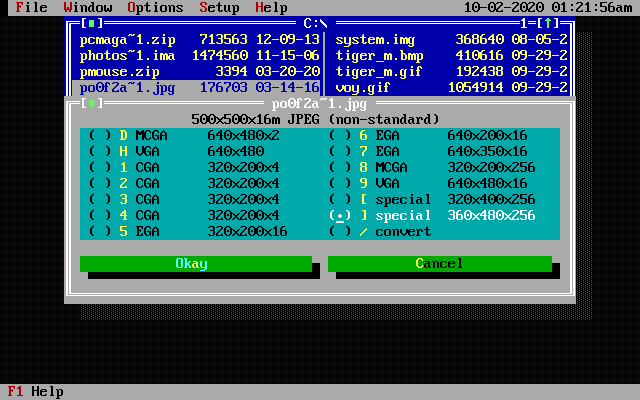The width and height of the screenshot is (640, 400).
Task: Click window number 1 in C:\ title bar
Action: pos(524,23)
